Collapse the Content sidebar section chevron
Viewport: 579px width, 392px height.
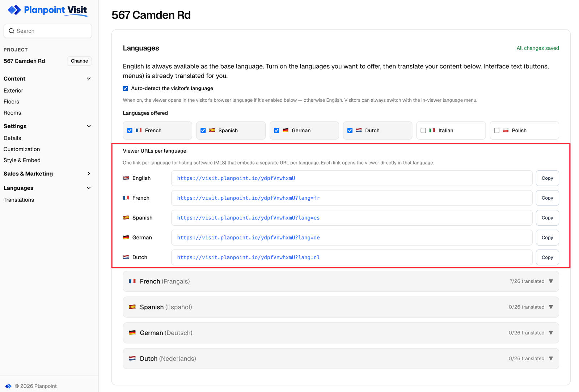tap(89, 79)
